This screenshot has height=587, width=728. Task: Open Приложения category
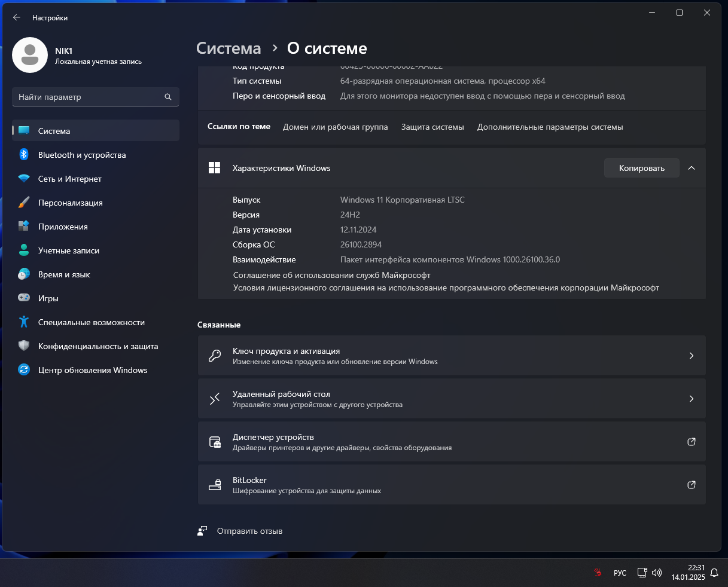[x=96, y=226]
